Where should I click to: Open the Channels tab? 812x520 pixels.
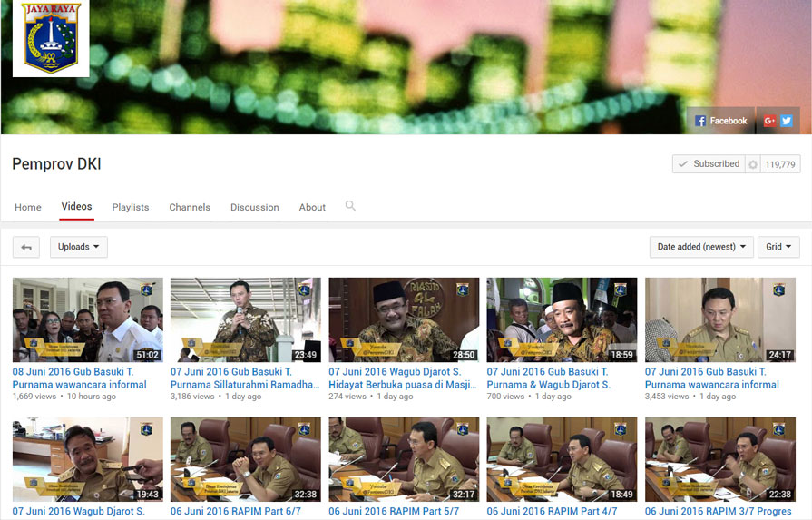(x=190, y=207)
